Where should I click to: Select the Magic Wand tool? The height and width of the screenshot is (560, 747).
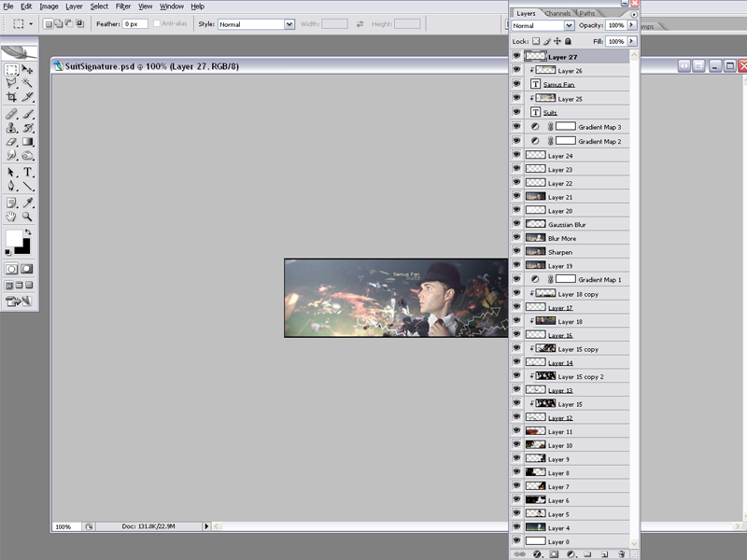coord(28,83)
